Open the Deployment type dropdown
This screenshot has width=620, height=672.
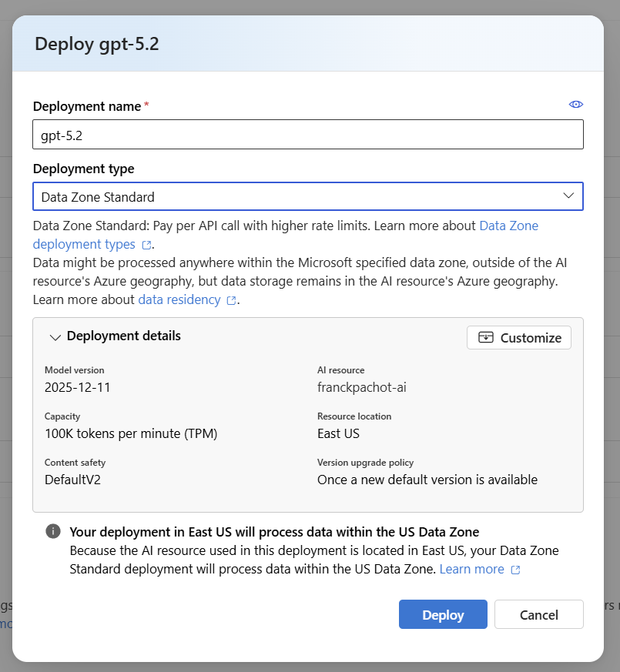point(308,196)
